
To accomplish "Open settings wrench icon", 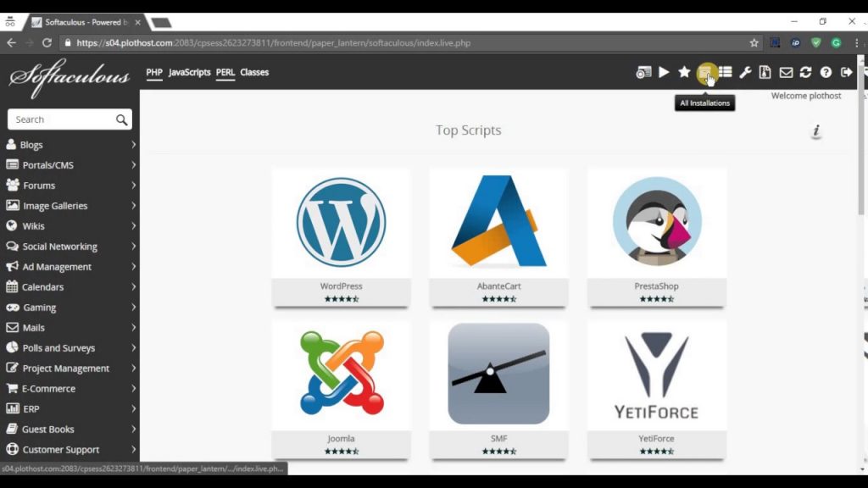I will click(x=745, y=73).
